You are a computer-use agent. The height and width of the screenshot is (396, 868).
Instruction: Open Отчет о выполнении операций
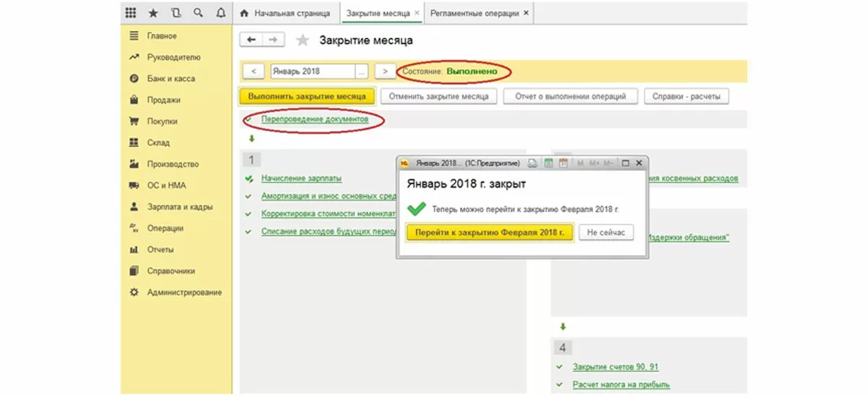click(571, 96)
